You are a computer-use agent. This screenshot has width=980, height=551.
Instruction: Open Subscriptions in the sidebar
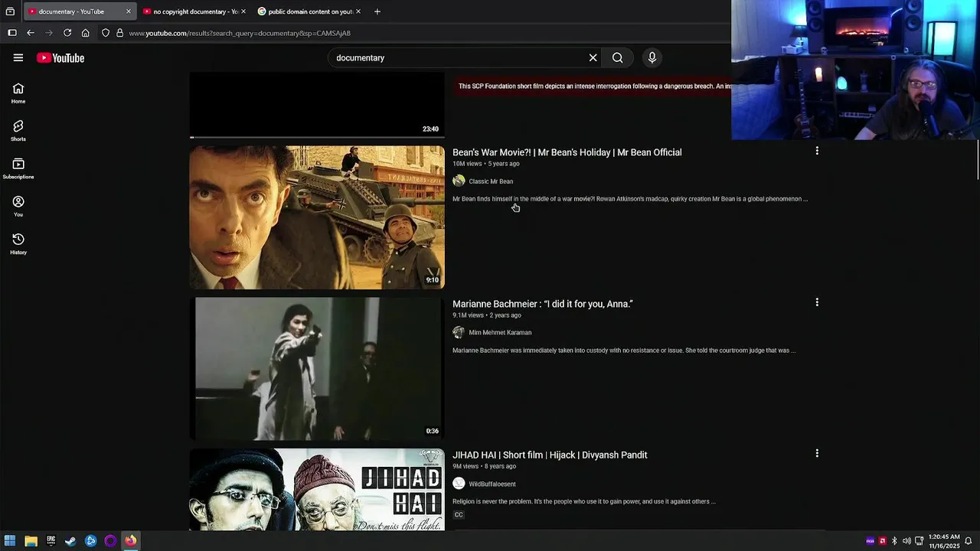(x=18, y=168)
